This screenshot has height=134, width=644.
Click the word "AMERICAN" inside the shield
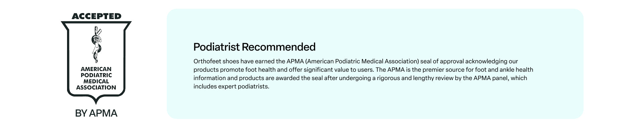point(96,69)
